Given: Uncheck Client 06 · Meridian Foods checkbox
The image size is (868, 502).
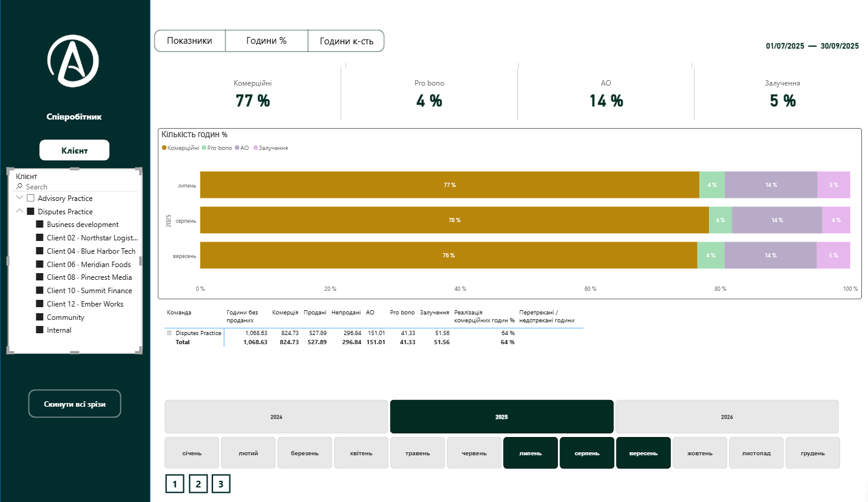Looking at the screenshot, I should pos(40,265).
